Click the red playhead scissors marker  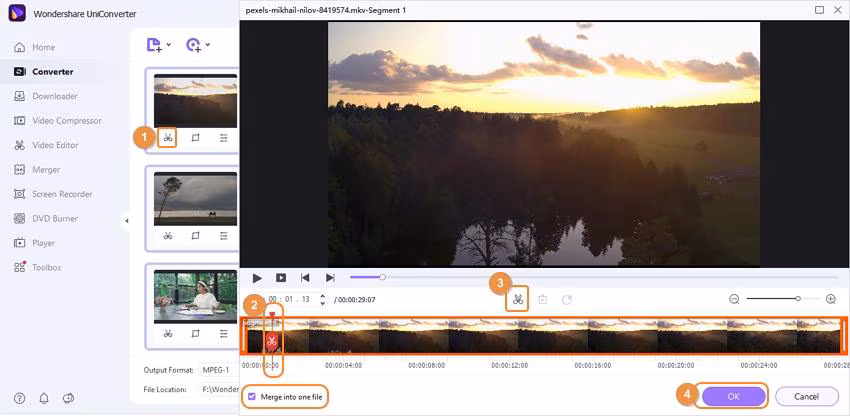pos(272,341)
